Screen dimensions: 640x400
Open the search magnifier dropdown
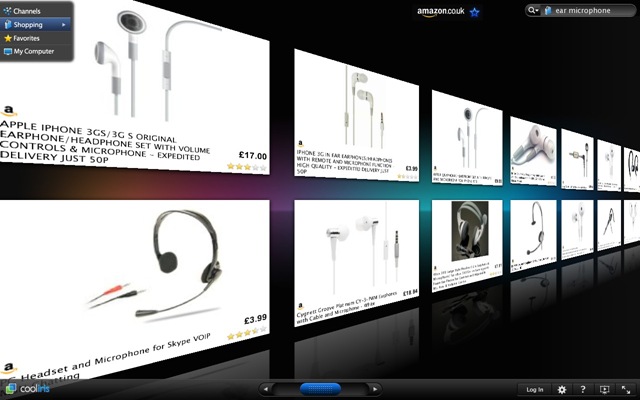[x=533, y=11]
